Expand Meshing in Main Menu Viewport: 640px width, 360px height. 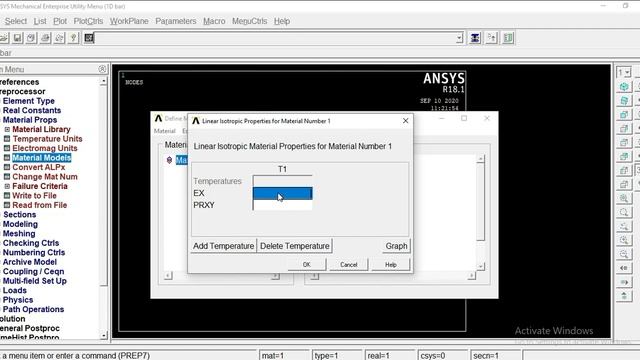point(19,233)
